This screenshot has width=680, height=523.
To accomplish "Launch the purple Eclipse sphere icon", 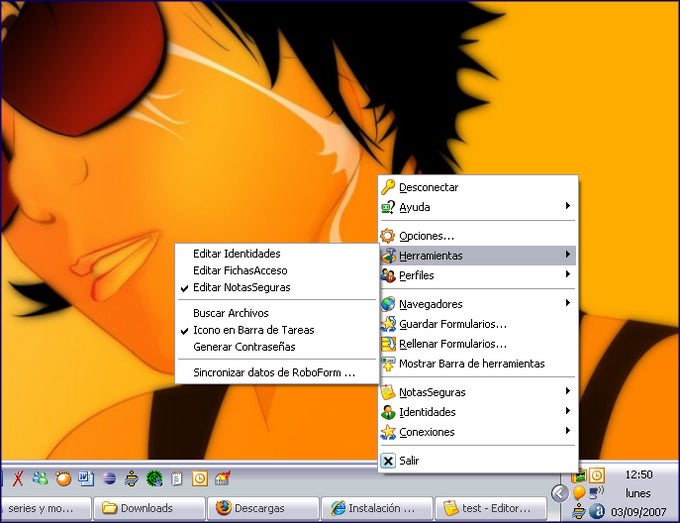I will 109,479.
